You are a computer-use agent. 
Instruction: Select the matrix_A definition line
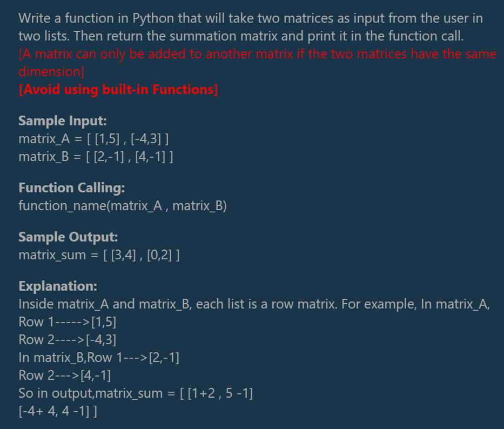[93, 139]
